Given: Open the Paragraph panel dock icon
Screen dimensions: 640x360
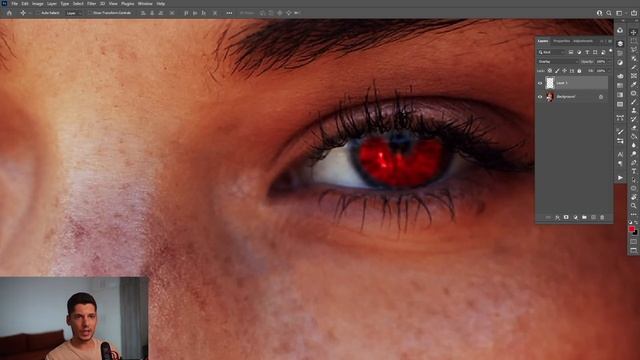Looking at the screenshot, I should click(620, 163).
